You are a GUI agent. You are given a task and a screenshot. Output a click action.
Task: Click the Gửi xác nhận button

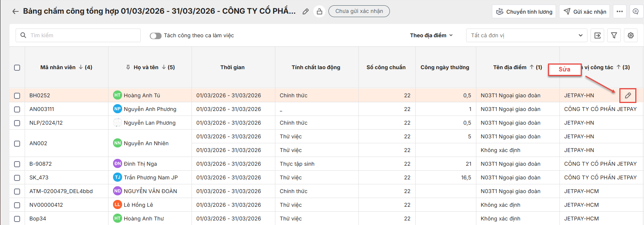584,11
